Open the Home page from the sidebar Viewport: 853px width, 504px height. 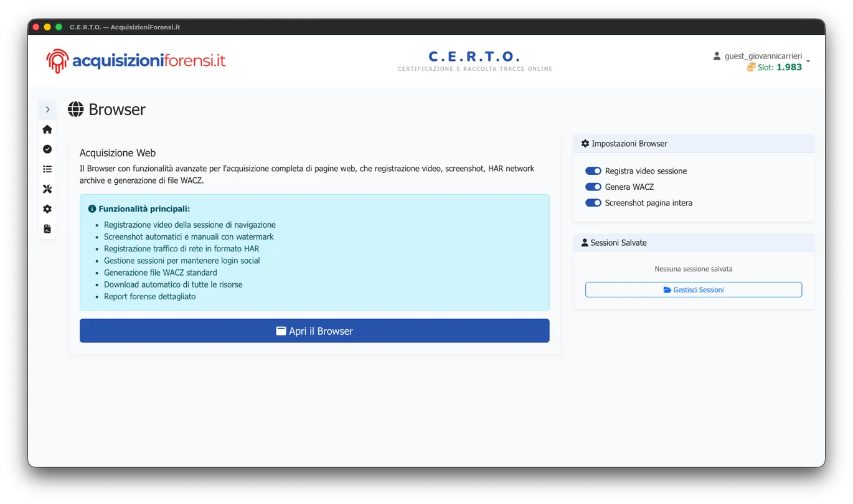(x=47, y=129)
